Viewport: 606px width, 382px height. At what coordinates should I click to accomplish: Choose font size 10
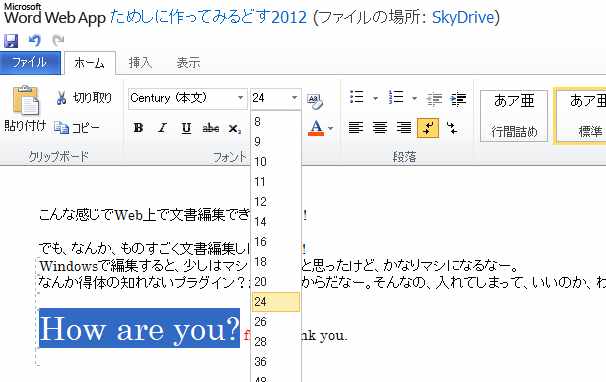point(276,162)
